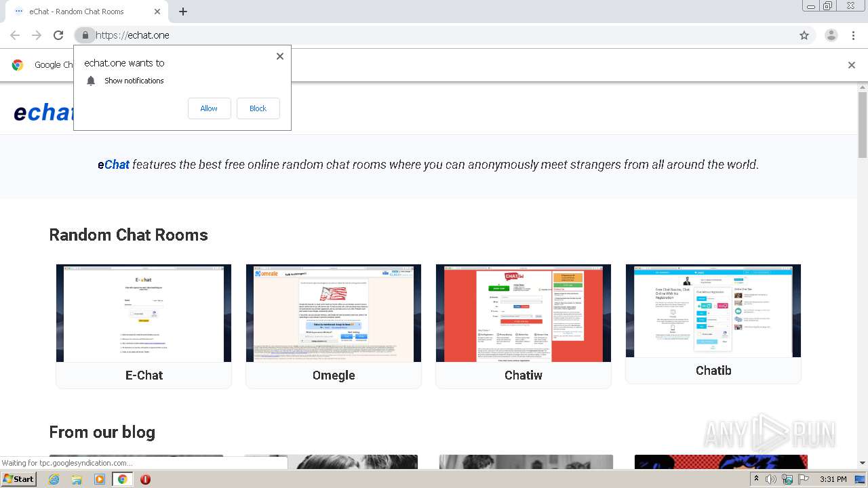Click the E-Chat card title link
The image size is (868, 488).
pyautogui.click(x=144, y=375)
